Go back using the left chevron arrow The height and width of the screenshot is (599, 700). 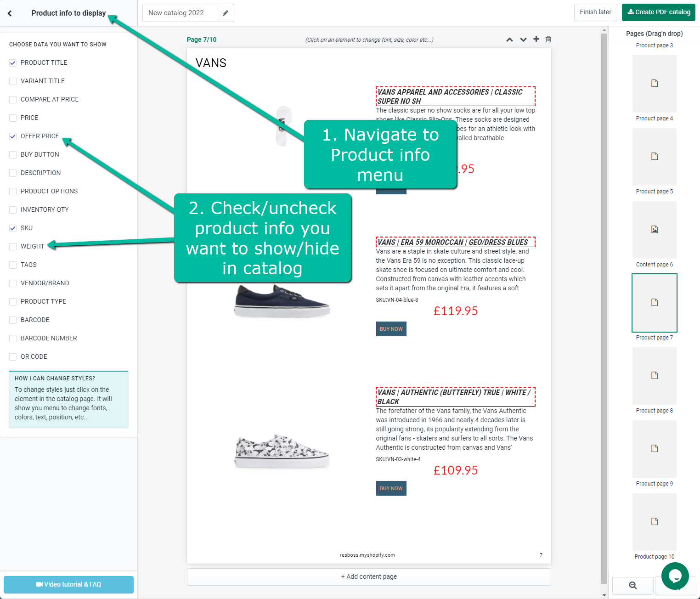(10, 13)
